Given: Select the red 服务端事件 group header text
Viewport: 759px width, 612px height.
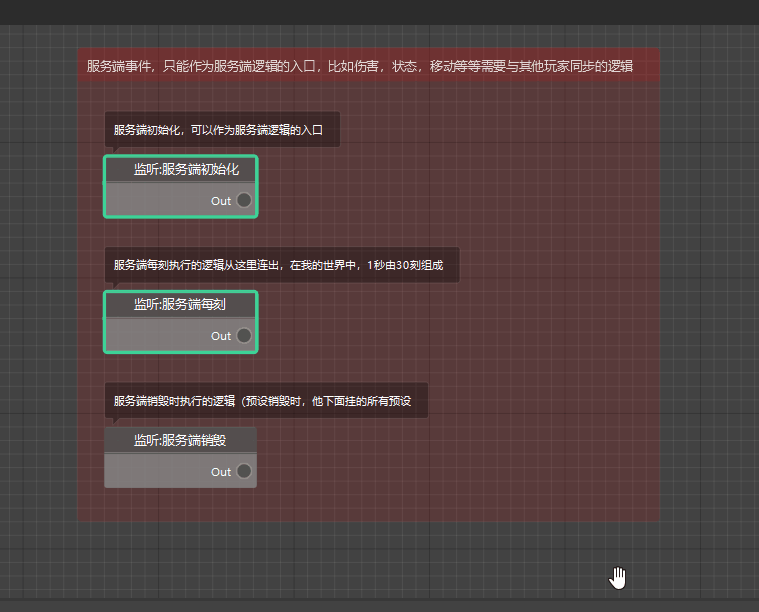Looking at the screenshot, I should (x=360, y=67).
